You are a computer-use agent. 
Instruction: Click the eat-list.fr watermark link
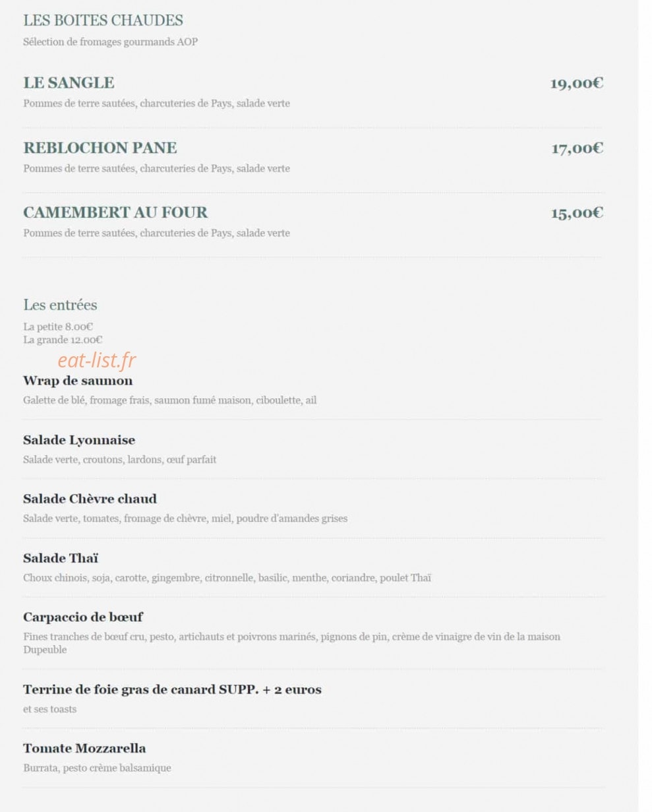point(97,360)
